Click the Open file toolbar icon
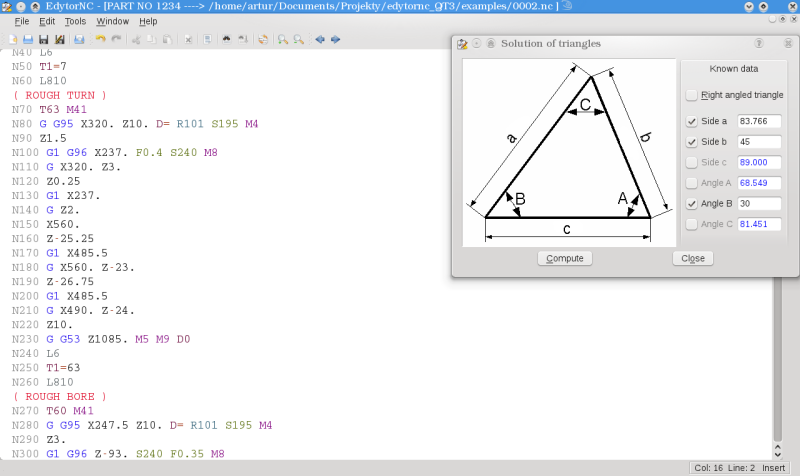The height and width of the screenshot is (476, 800). coord(28,39)
